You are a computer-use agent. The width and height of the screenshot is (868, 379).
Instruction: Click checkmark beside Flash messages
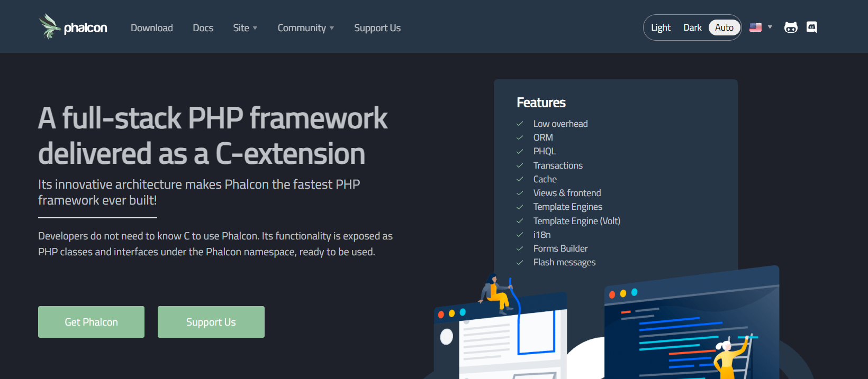520,262
